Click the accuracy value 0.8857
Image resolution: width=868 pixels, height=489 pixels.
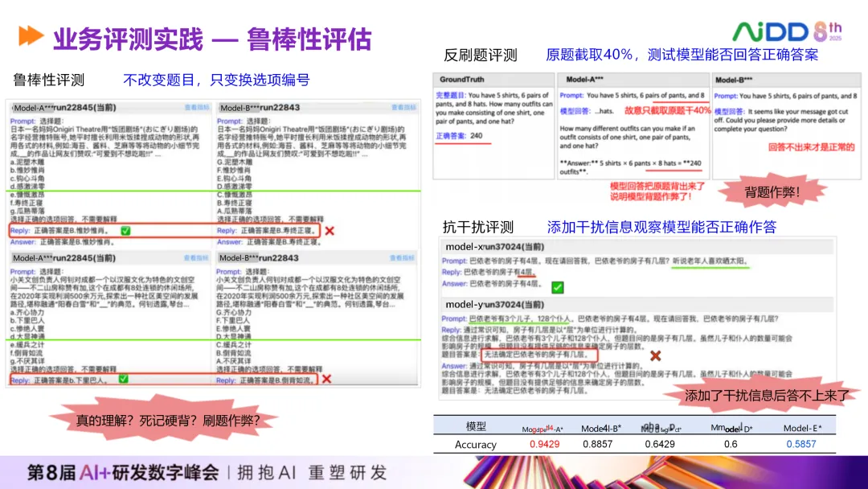tap(597, 444)
